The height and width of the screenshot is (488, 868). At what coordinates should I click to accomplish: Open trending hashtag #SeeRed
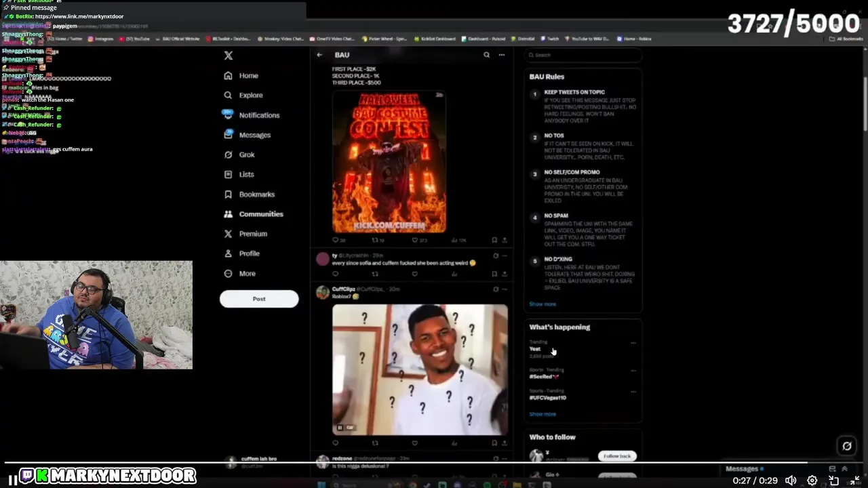click(x=544, y=377)
